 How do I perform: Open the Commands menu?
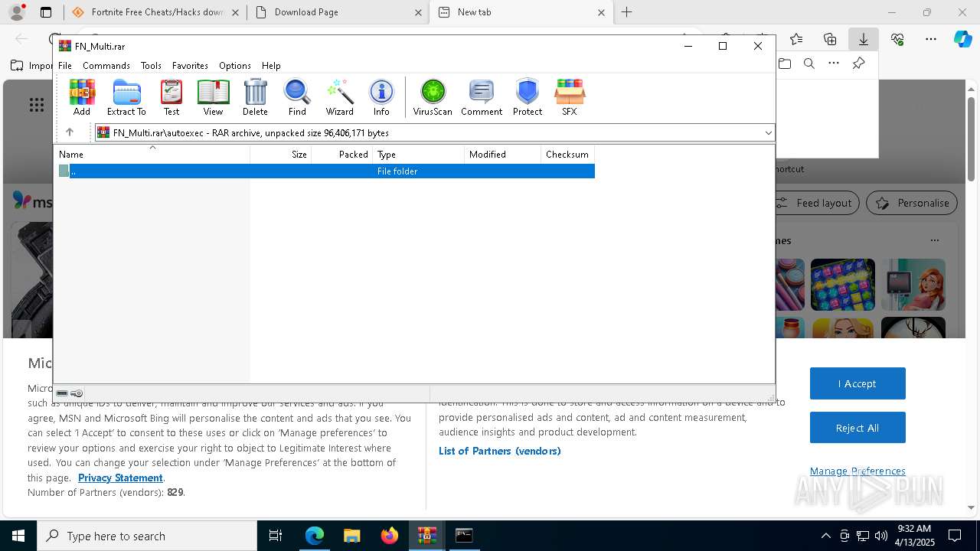[106, 66]
